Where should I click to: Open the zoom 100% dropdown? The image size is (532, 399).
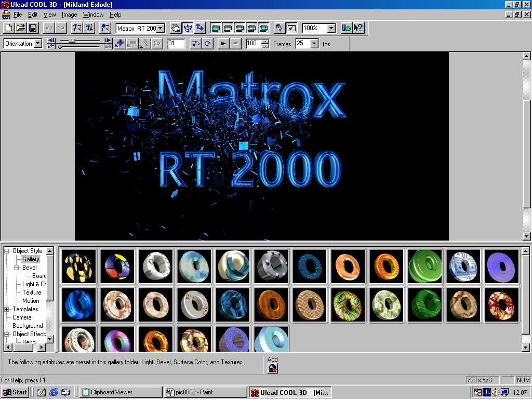[331, 29]
